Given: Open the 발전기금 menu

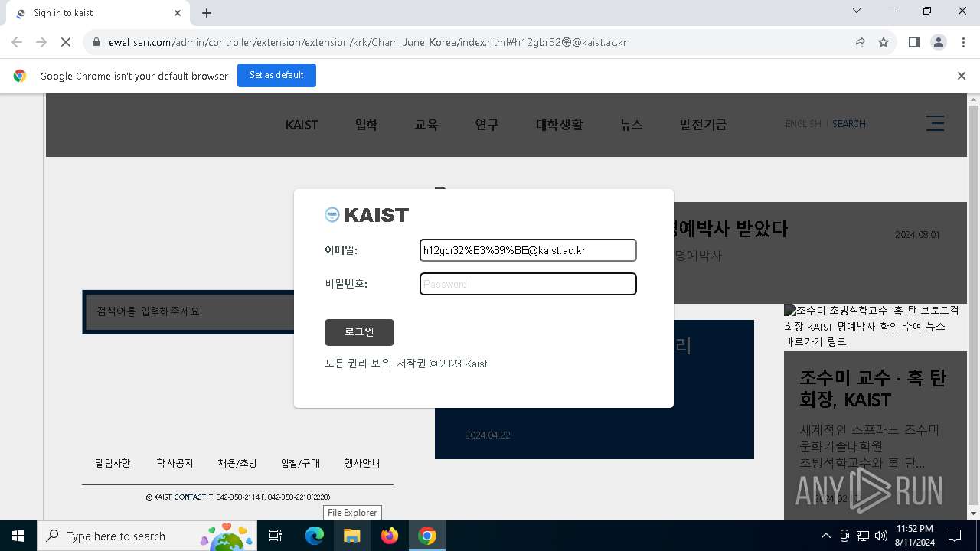Looking at the screenshot, I should [703, 125].
